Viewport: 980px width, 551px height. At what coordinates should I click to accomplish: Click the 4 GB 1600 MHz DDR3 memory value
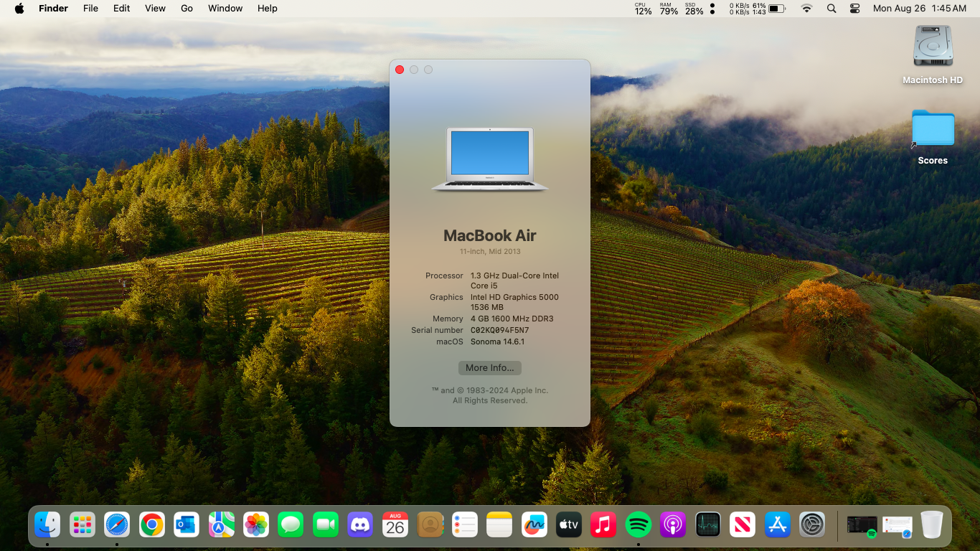point(512,319)
